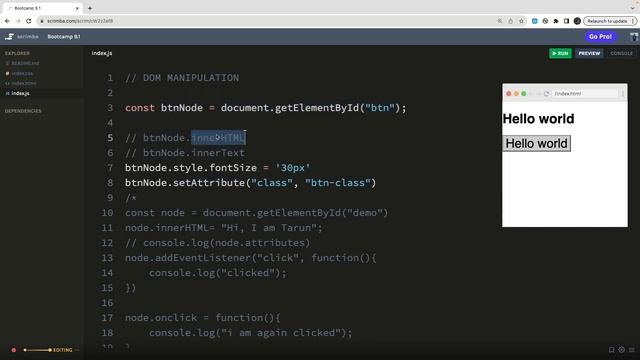Image resolution: width=640 pixels, height=360 pixels.
Task: Click the bookmark icon at bottom right
Action: 611,350
